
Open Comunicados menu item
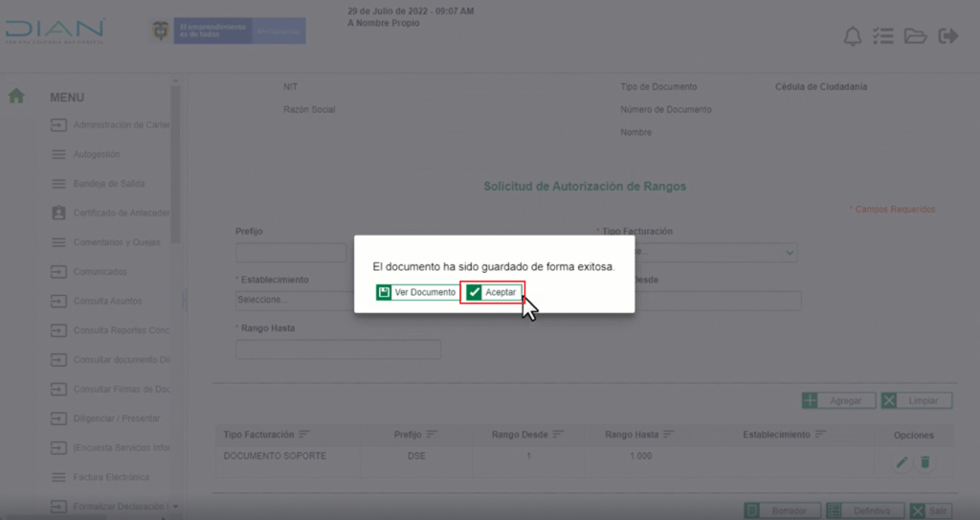(100, 272)
